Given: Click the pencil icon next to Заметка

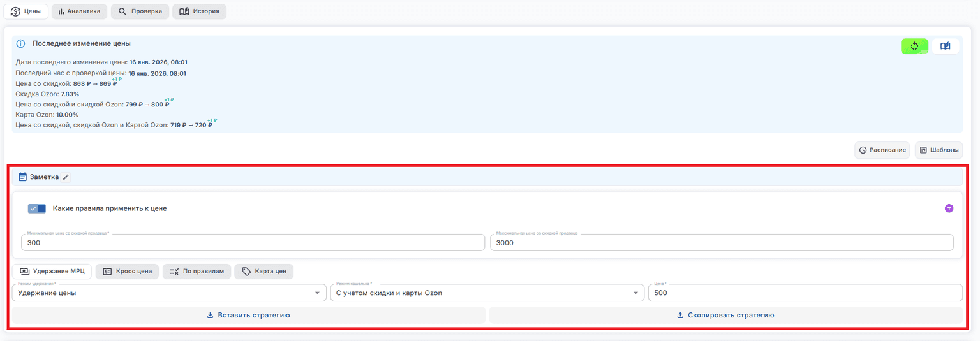Looking at the screenshot, I should (66, 177).
